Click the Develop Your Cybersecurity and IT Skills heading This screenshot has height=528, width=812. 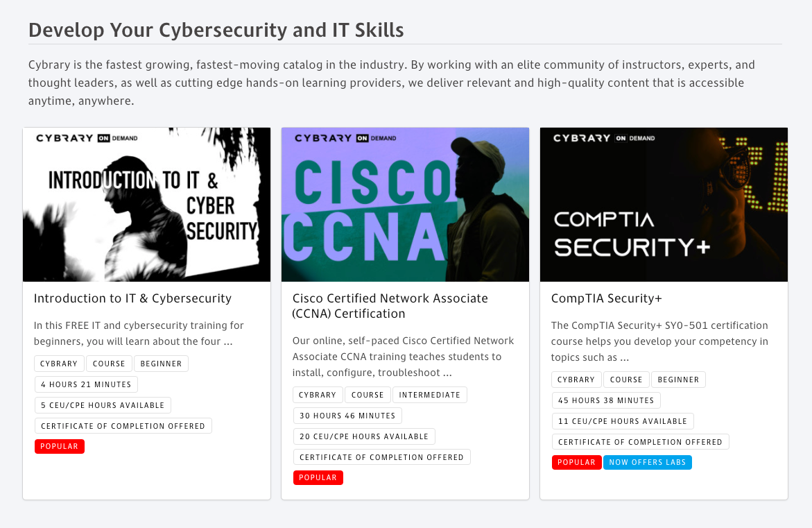pos(216,30)
